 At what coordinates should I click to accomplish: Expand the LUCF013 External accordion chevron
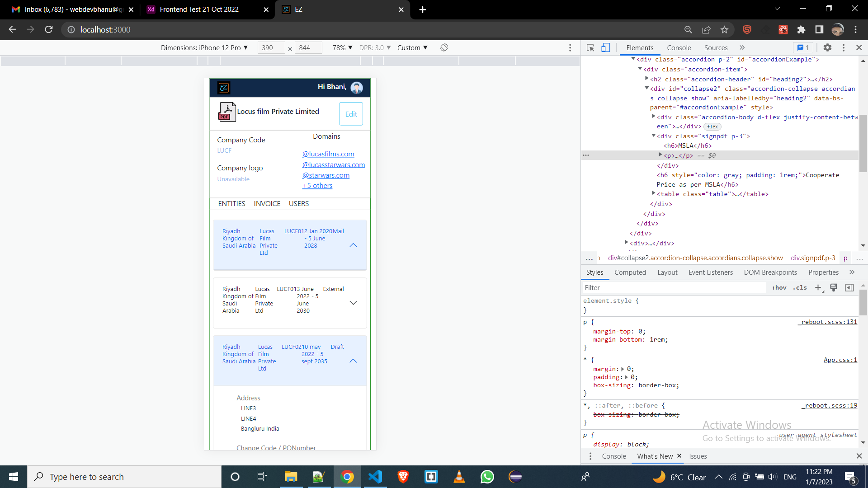pyautogui.click(x=354, y=303)
